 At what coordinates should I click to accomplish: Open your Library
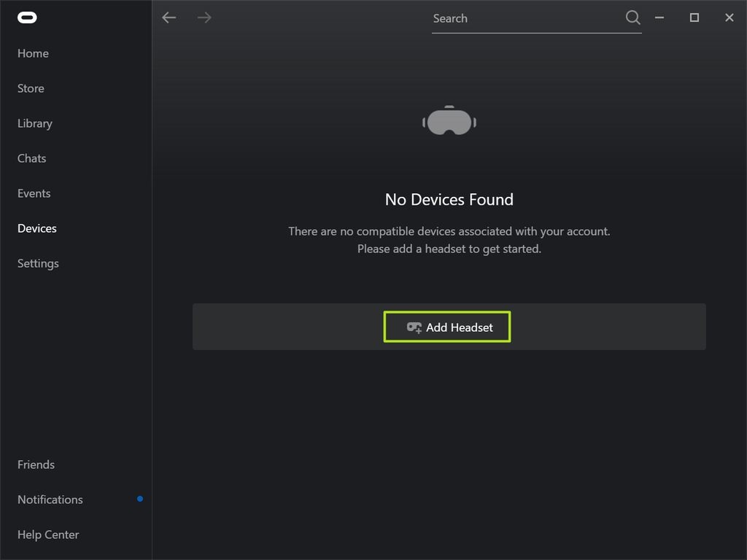point(34,123)
